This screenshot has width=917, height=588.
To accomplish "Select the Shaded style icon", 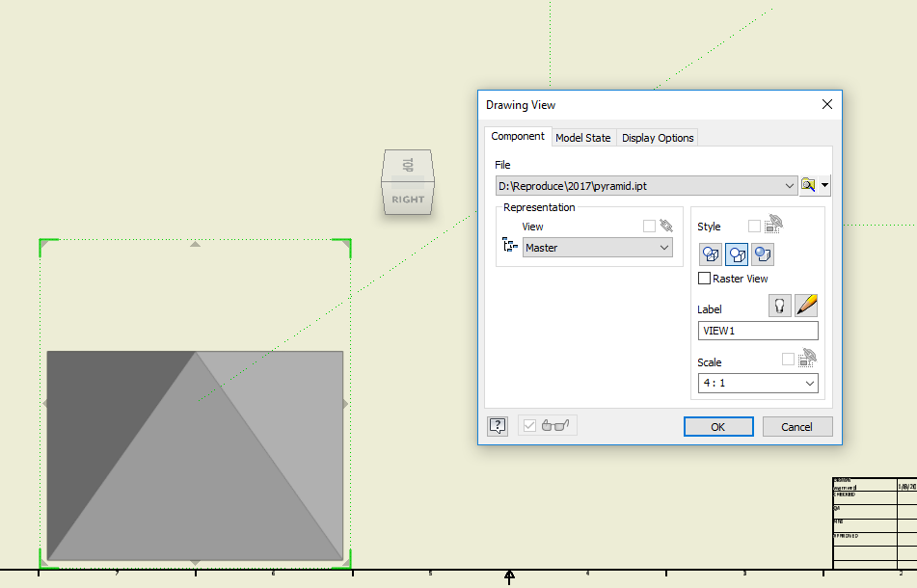I will click(x=763, y=254).
